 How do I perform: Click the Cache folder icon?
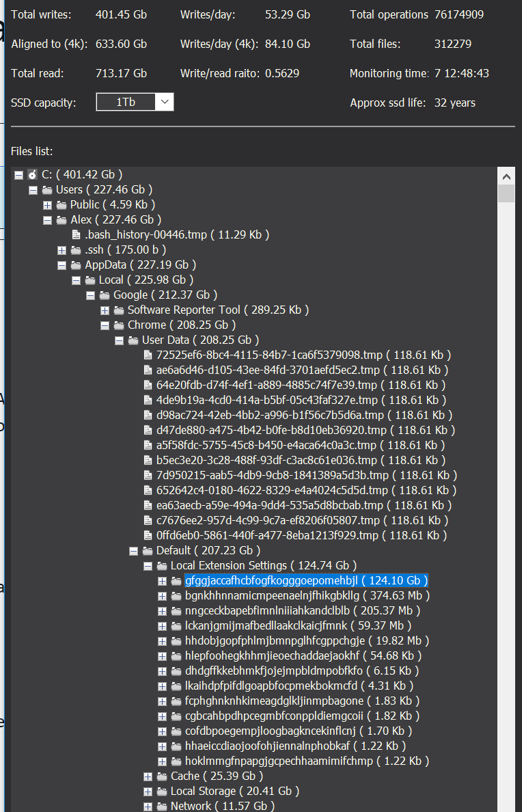(x=162, y=776)
